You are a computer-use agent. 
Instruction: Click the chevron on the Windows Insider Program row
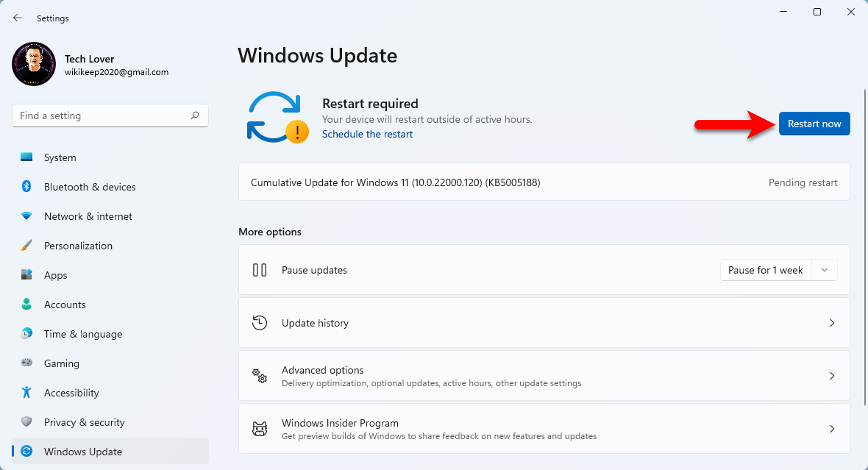831,429
